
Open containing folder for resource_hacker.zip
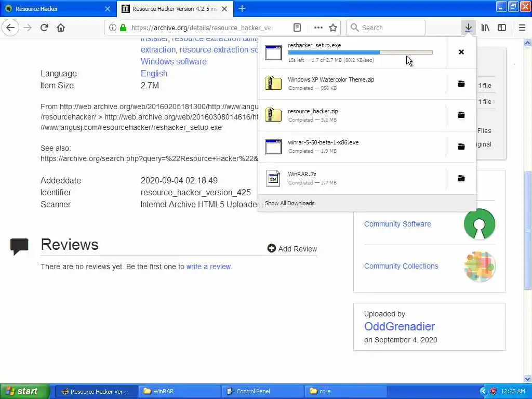tap(461, 115)
